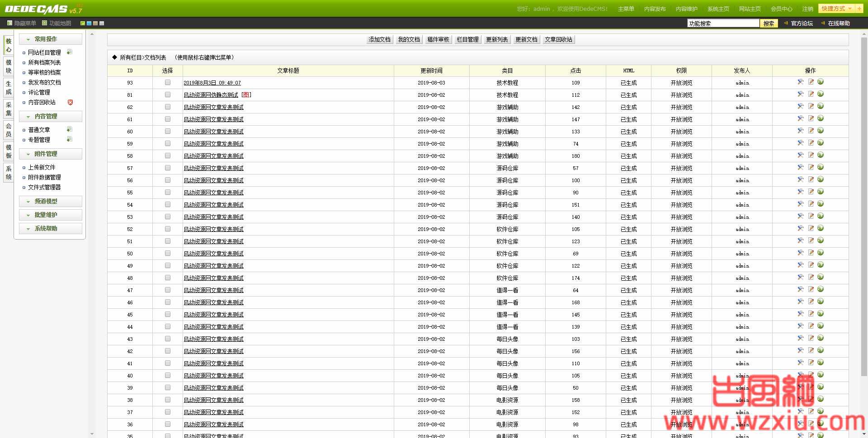Open the 会员 side tab
Viewport: 868px width, 438px height.
(9, 130)
